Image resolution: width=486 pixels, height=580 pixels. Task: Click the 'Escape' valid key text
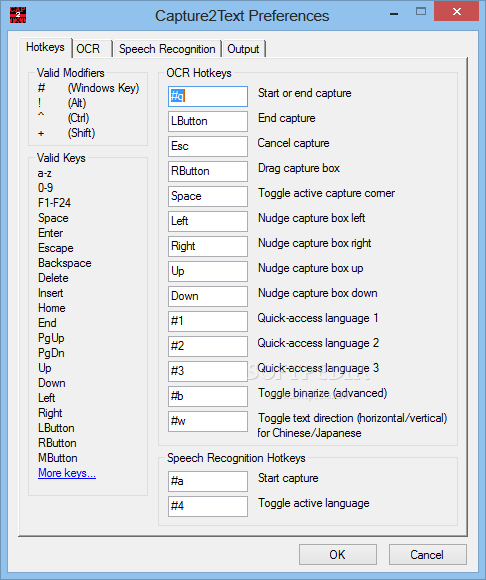[56, 248]
